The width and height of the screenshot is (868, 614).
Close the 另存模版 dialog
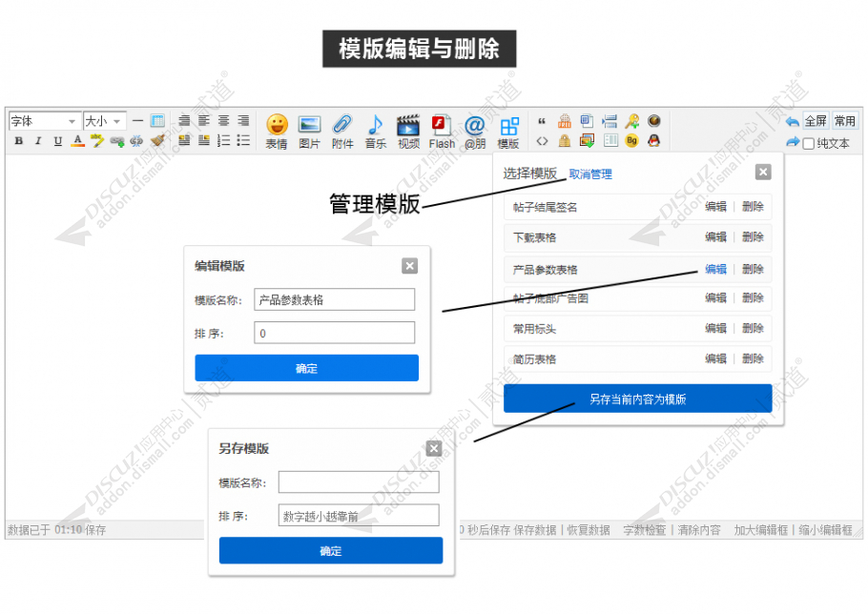pyautogui.click(x=434, y=449)
